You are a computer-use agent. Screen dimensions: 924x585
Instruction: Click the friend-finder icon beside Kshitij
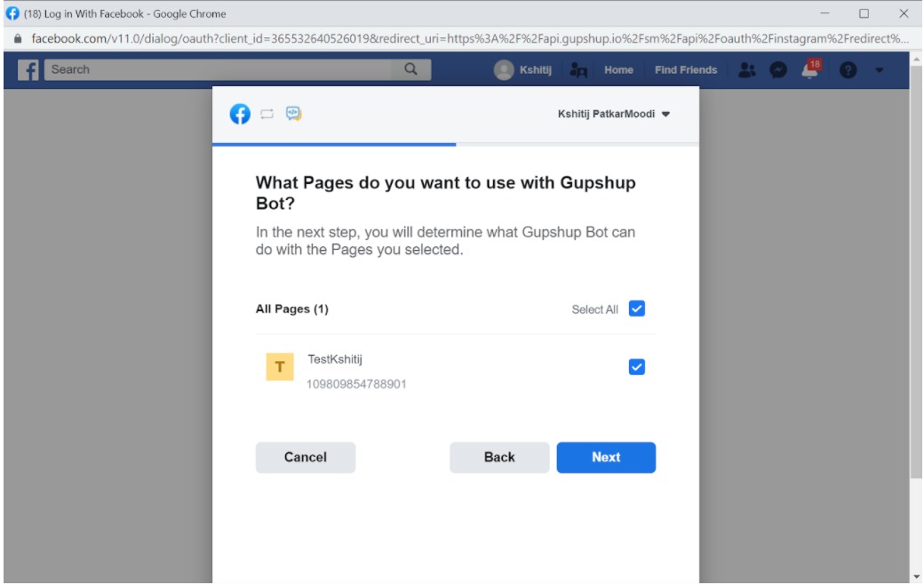click(578, 70)
